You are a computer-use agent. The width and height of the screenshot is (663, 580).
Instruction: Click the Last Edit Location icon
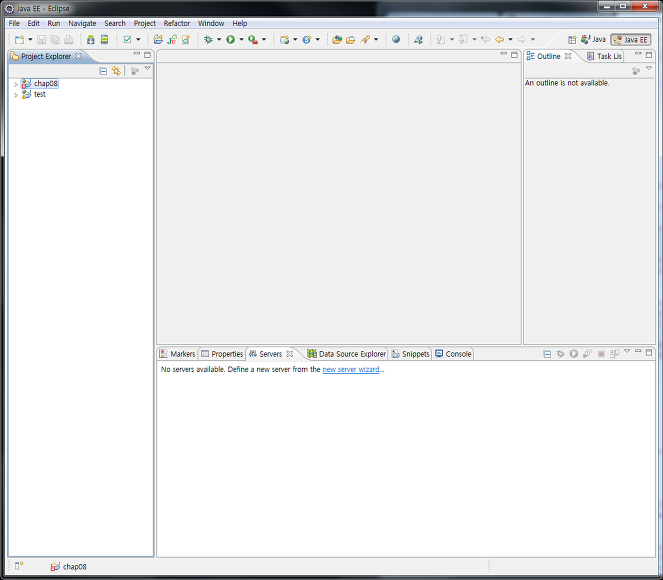[x=485, y=40]
